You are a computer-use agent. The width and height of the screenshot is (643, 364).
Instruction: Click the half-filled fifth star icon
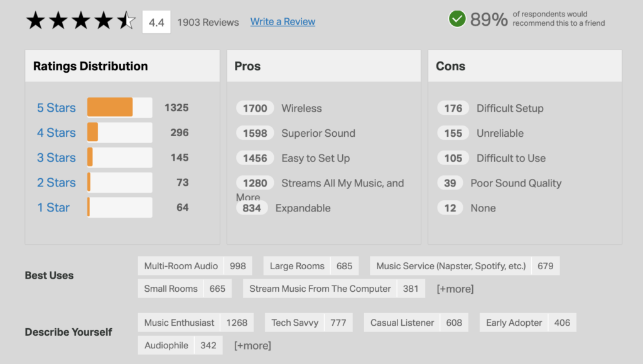click(126, 21)
